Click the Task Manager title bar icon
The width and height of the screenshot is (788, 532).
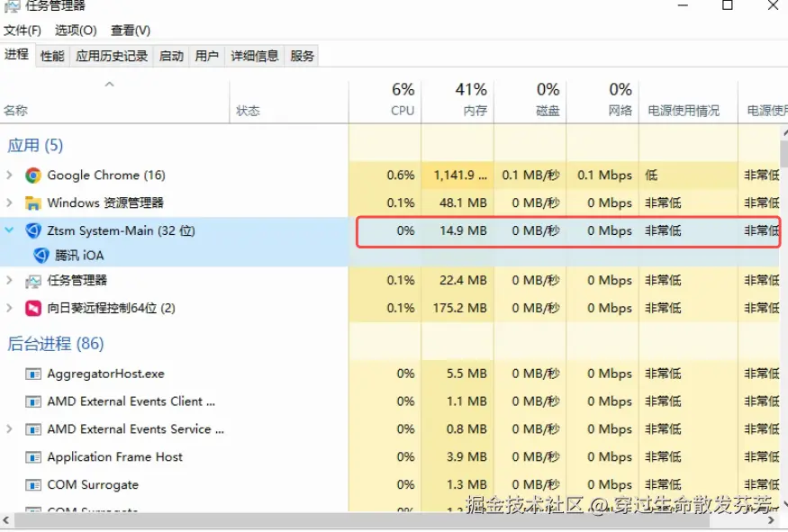pyautogui.click(x=12, y=6)
